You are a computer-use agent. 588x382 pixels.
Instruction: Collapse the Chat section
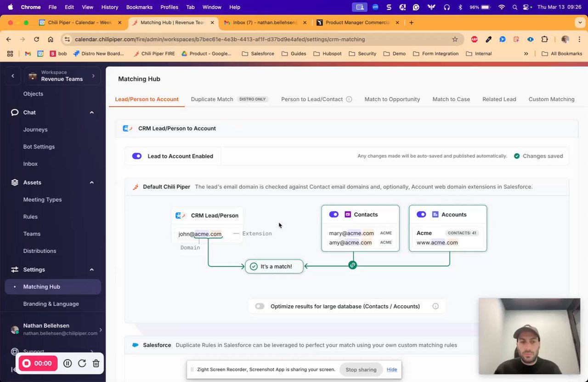pyautogui.click(x=91, y=113)
